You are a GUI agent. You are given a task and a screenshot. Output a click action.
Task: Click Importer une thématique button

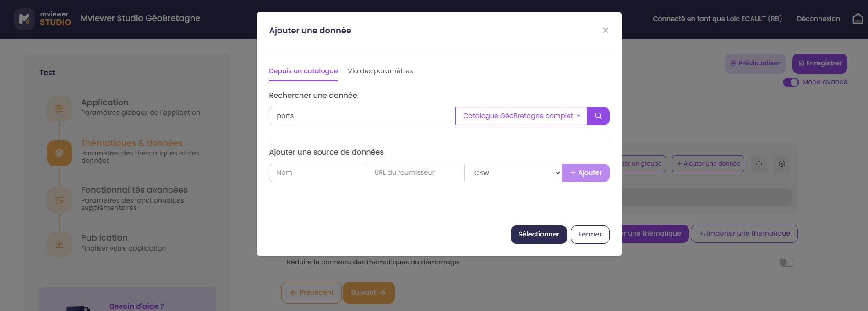pyautogui.click(x=744, y=234)
